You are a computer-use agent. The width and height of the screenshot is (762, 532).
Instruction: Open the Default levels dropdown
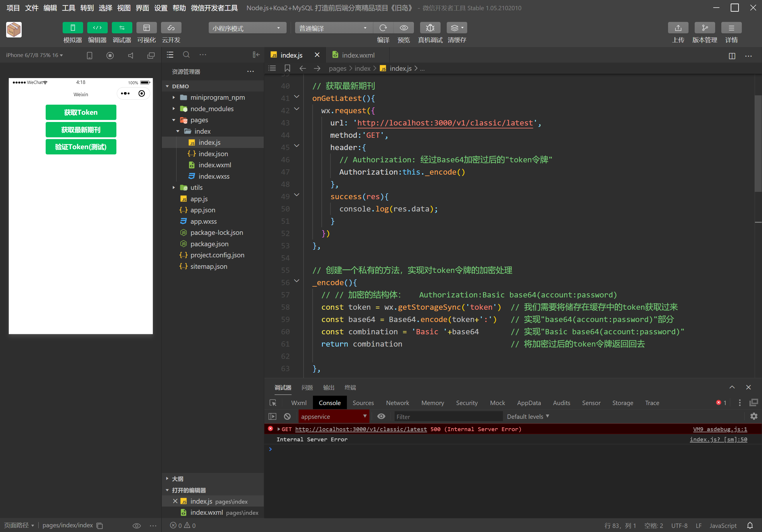point(528,416)
